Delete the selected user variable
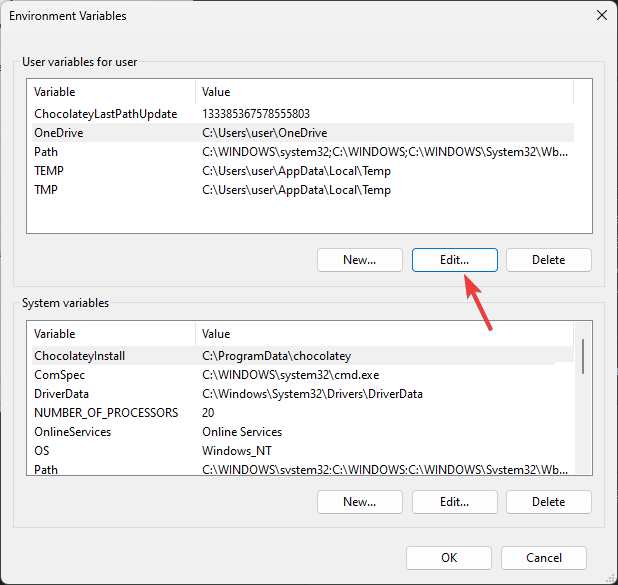Screen dimensions: 618x585 548,260
